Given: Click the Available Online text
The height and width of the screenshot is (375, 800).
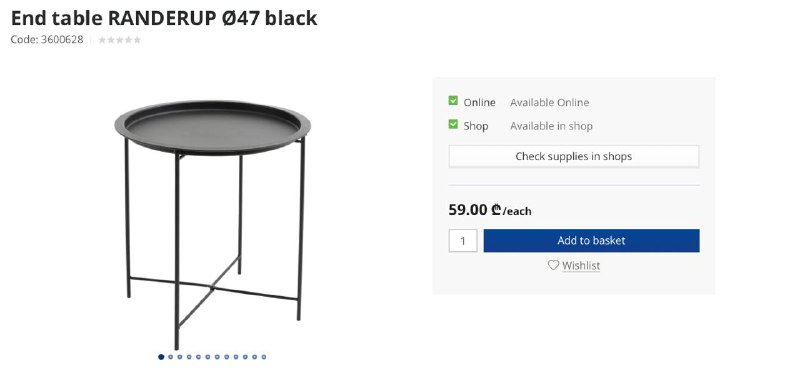Looking at the screenshot, I should coord(549,102).
